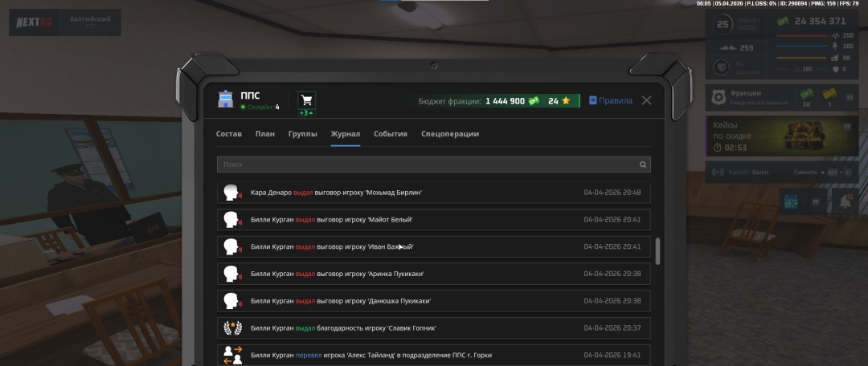Switch to the Состав tab
The width and height of the screenshot is (868, 366).
click(x=229, y=133)
